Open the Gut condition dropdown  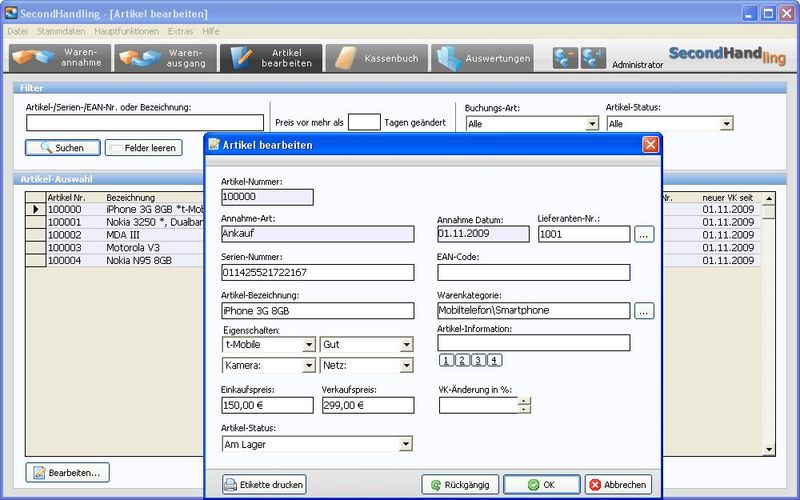(x=406, y=345)
